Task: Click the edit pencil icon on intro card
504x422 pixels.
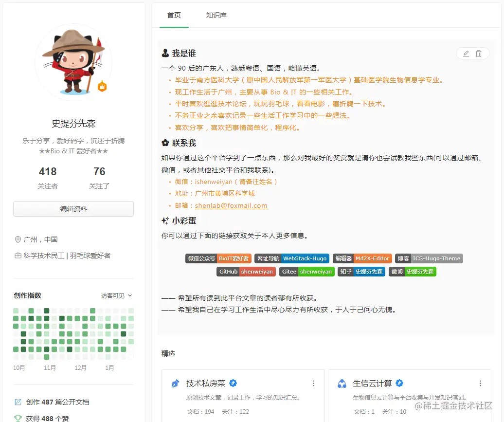Action: [466, 54]
